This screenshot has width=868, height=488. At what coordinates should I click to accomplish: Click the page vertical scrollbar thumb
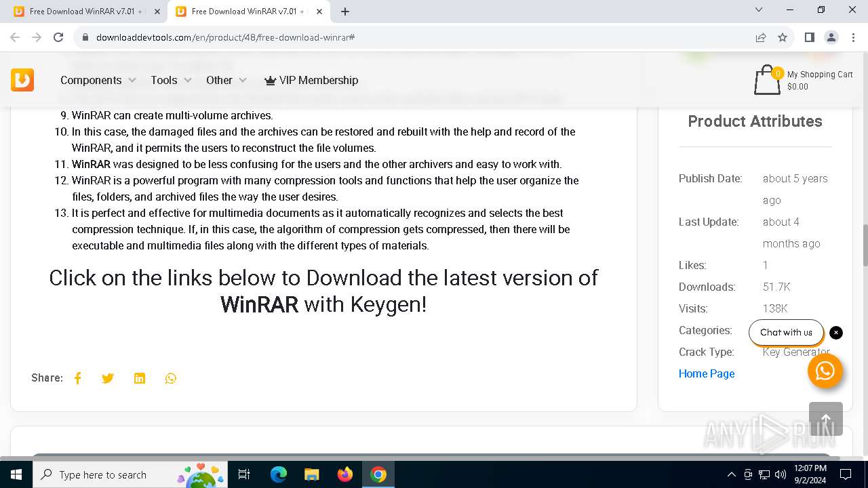pyautogui.click(x=865, y=245)
